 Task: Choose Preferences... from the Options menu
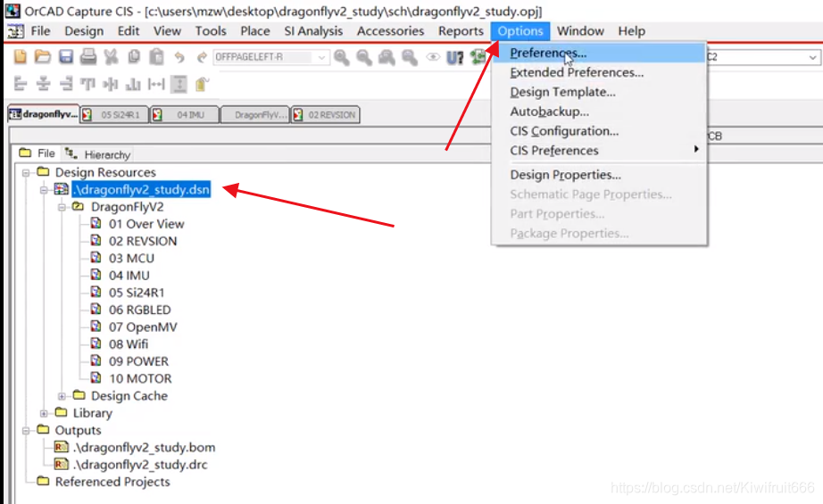pyautogui.click(x=547, y=54)
